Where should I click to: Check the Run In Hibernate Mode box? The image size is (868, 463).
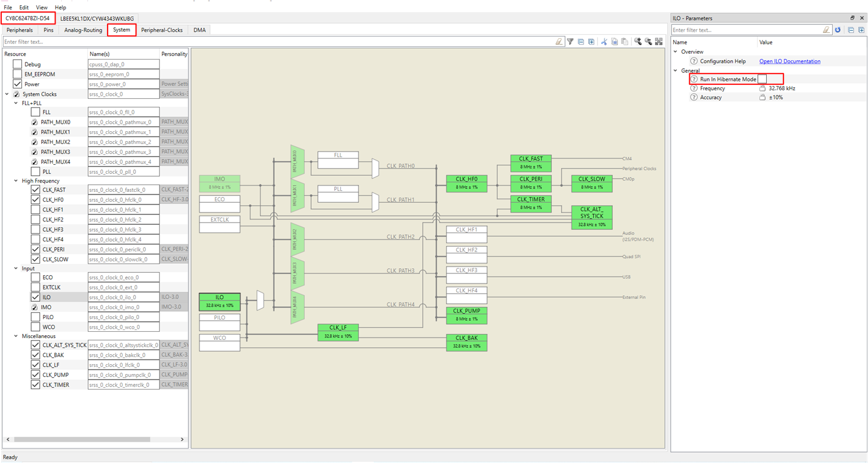point(763,79)
